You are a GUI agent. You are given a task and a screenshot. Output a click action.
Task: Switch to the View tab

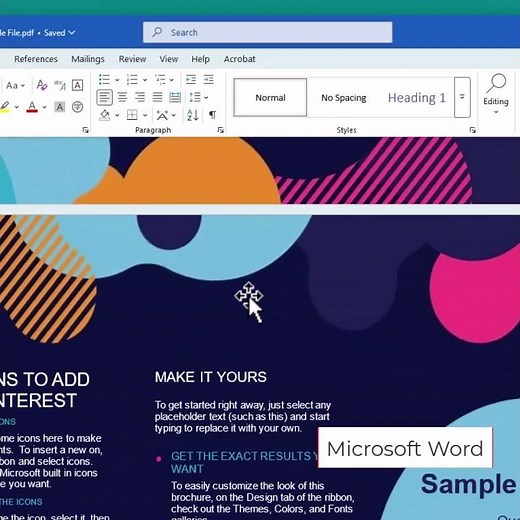169,59
